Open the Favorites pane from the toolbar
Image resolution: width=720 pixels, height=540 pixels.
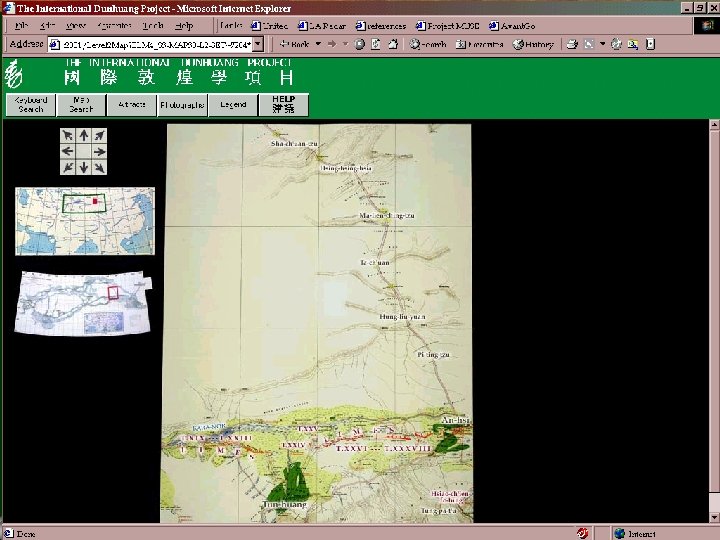[480, 44]
